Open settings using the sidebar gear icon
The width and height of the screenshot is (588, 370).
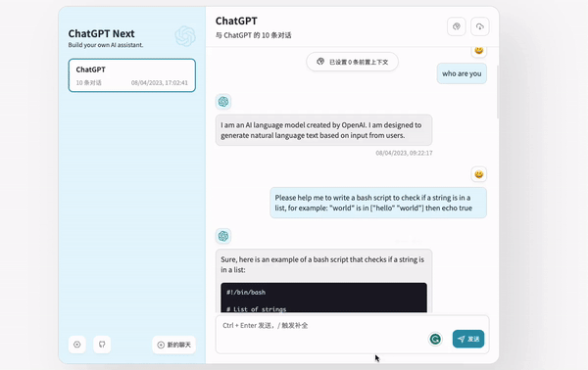coord(76,345)
